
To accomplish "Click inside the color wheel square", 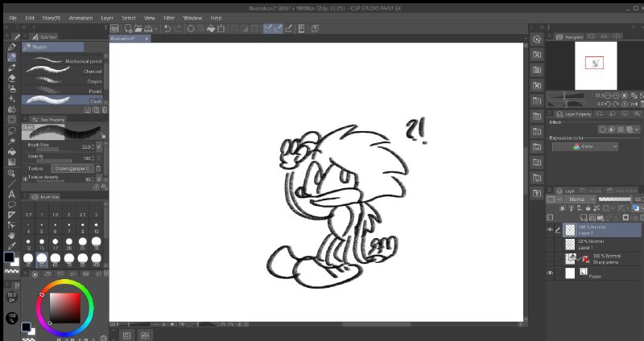I will 65,307.
